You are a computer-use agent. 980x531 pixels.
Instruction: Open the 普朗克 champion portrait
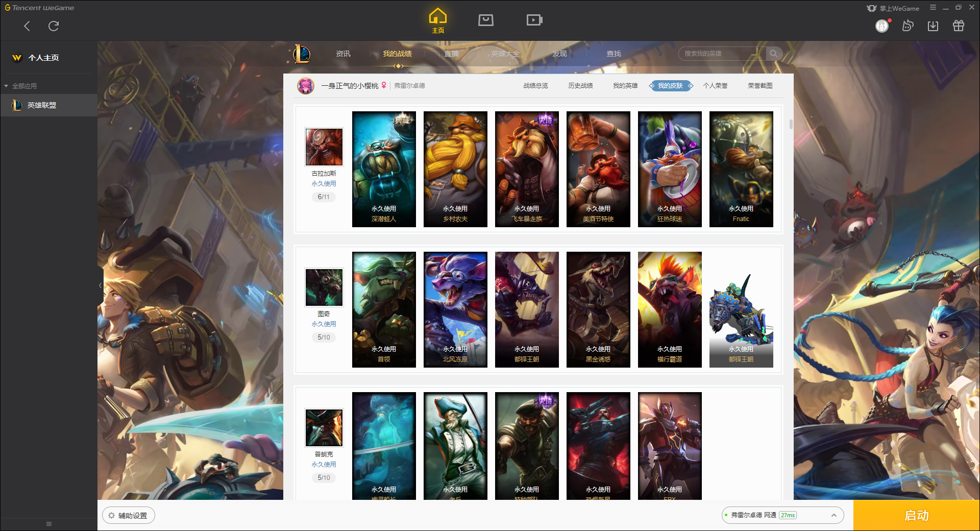tap(324, 428)
